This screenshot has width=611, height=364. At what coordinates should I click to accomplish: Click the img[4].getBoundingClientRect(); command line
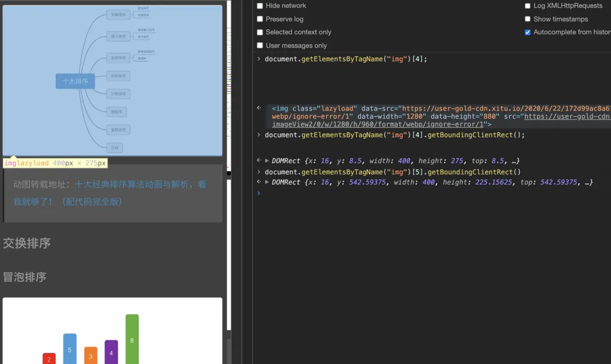click(x=395, y=135)
